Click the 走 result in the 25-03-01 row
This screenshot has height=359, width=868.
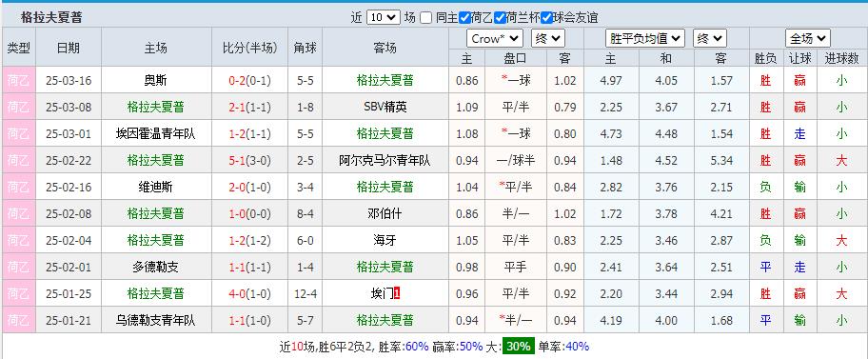pos(799,134)
